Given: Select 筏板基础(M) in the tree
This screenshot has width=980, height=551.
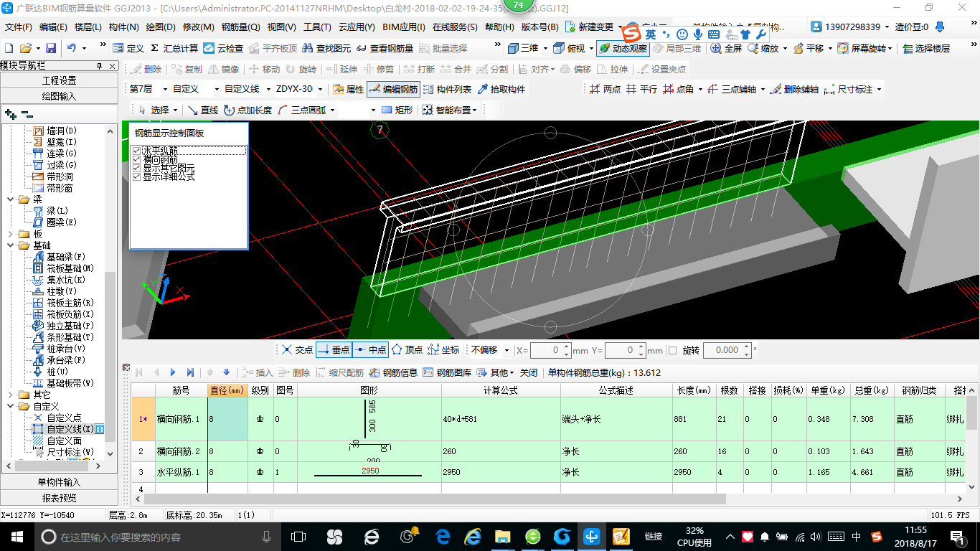Looking at the screenshot, I should (70, 268).
